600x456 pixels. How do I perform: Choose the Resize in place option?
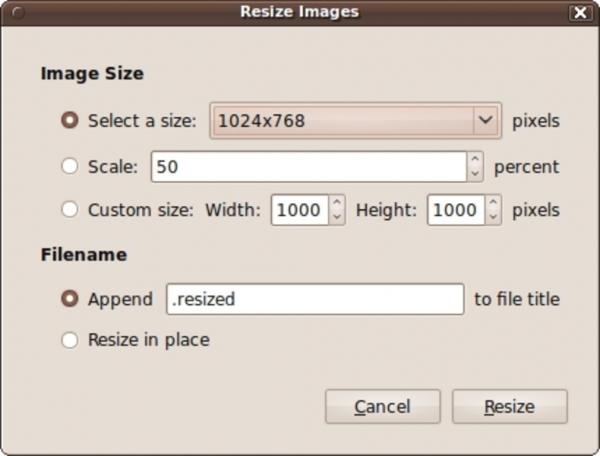point(70,340)
